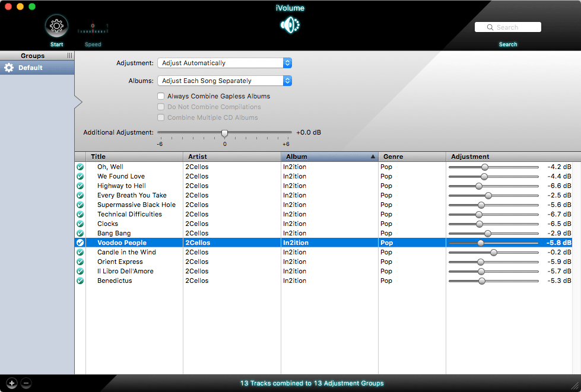Toggle the checkmark for the Benedictus track
581x392 pixels.
80,281
